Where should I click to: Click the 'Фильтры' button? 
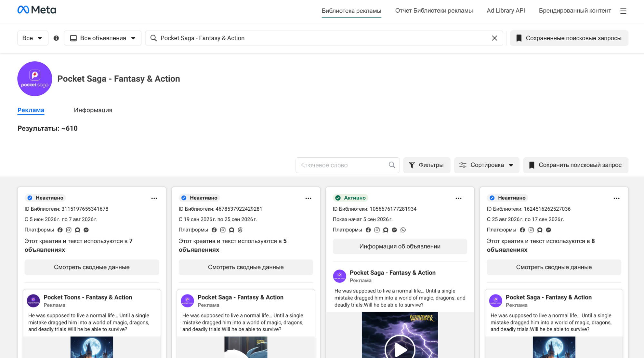tap(426, 165)
